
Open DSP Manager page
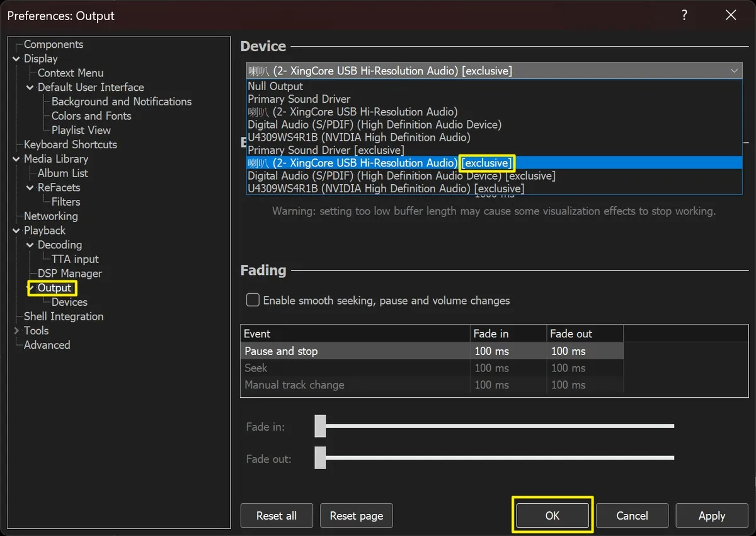pyautogui.click(x=70, y=274)
